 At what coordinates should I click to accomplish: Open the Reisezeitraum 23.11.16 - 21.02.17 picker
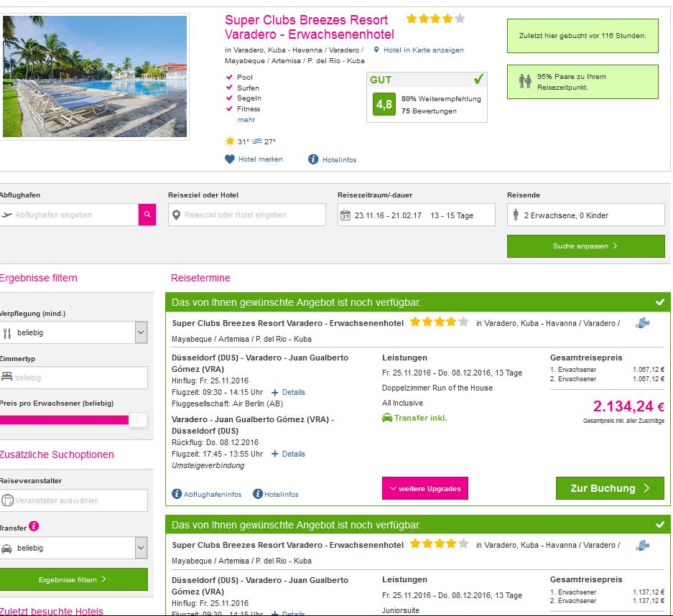pos(417,215)
